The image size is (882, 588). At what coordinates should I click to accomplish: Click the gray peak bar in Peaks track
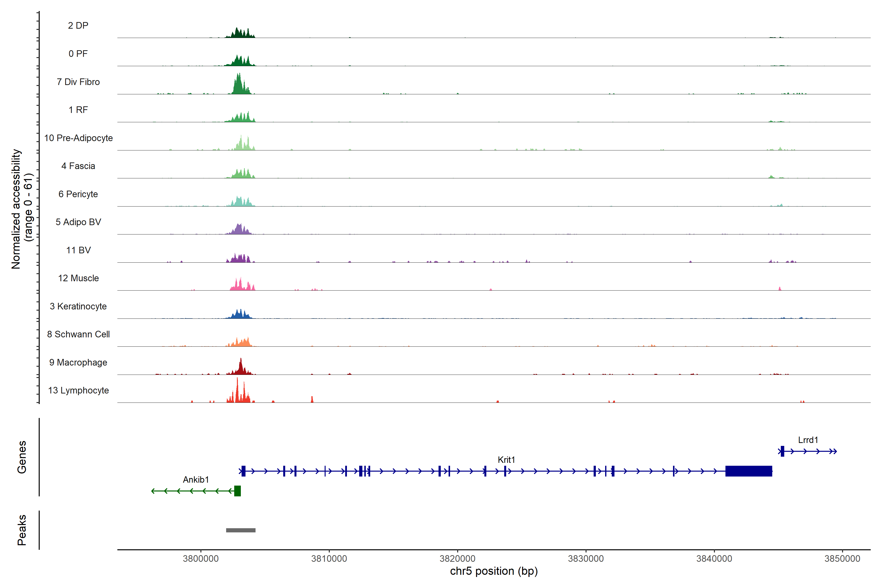241,530
